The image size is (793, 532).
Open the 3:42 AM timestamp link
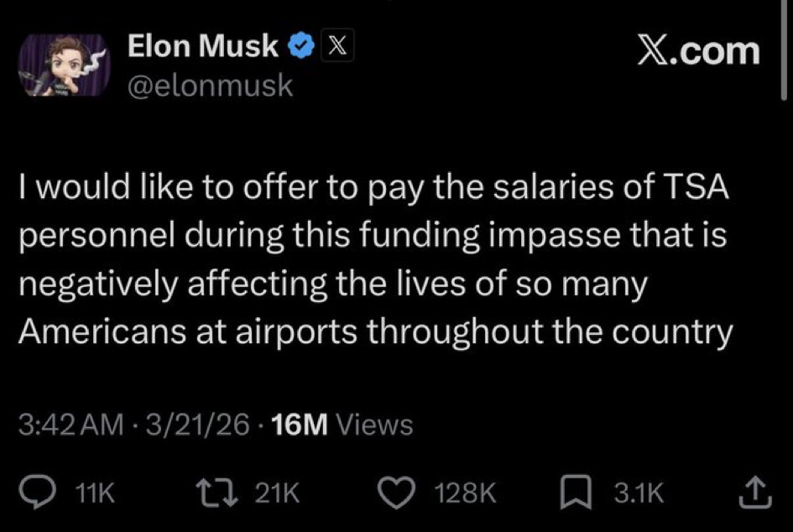69,425
